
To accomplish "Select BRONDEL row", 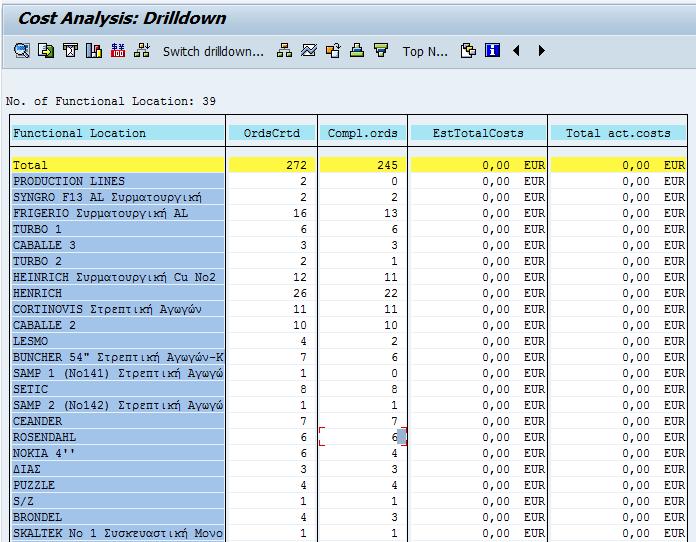I will tap(118, 517).
